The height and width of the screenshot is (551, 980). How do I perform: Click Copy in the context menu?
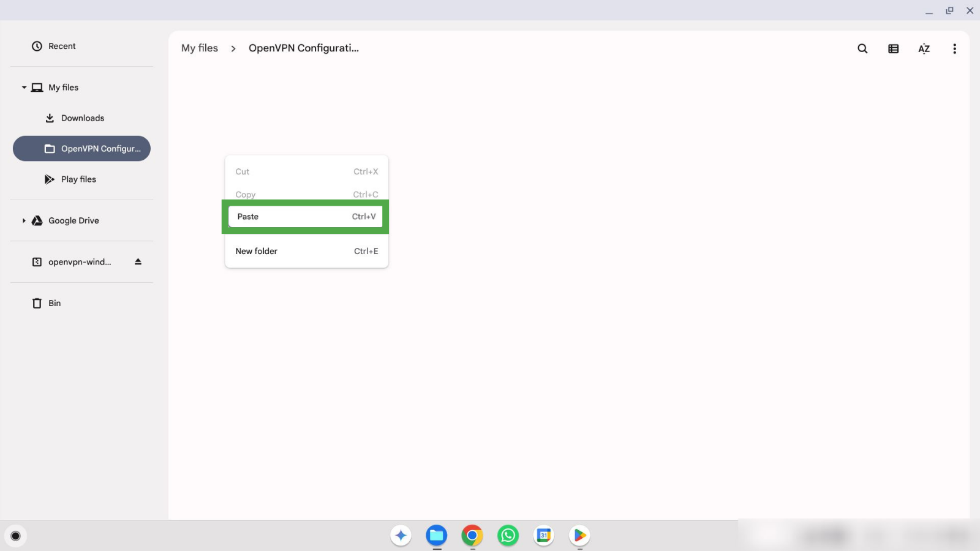pyautogui.click(x=306, y=193)
